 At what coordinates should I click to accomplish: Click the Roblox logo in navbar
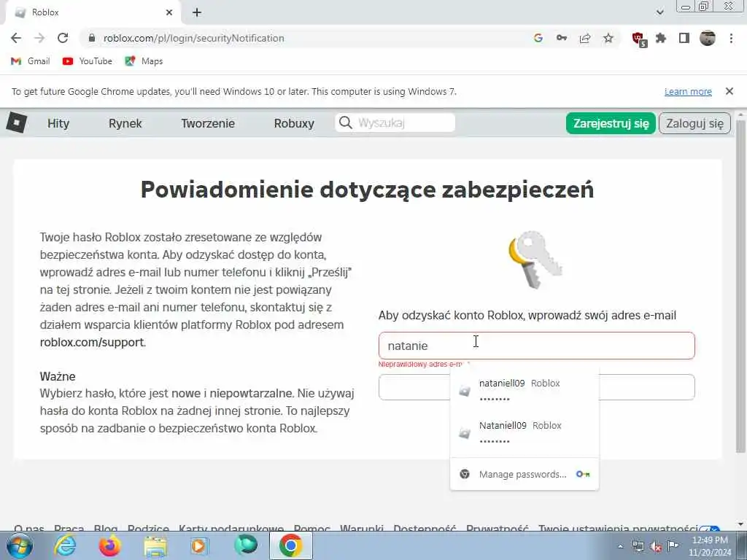click(17, 122)
